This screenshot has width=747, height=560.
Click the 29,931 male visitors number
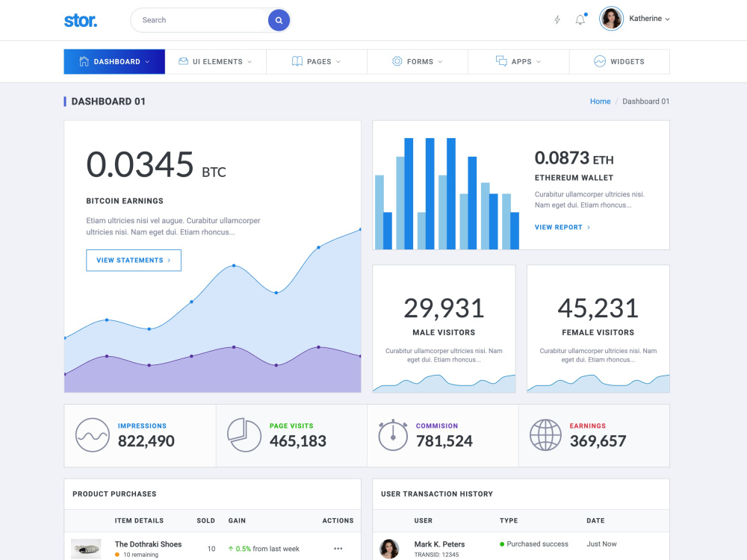[x=444, y=308]
